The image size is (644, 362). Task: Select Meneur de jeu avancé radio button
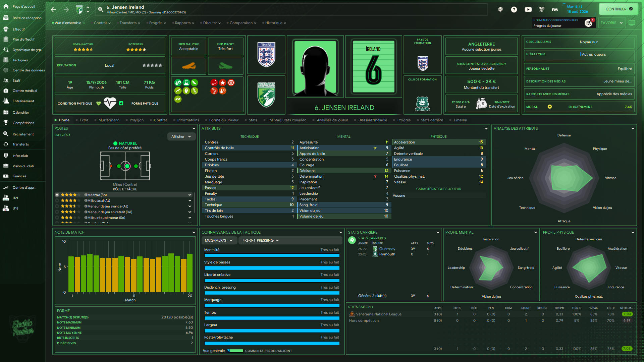(57, 206)
